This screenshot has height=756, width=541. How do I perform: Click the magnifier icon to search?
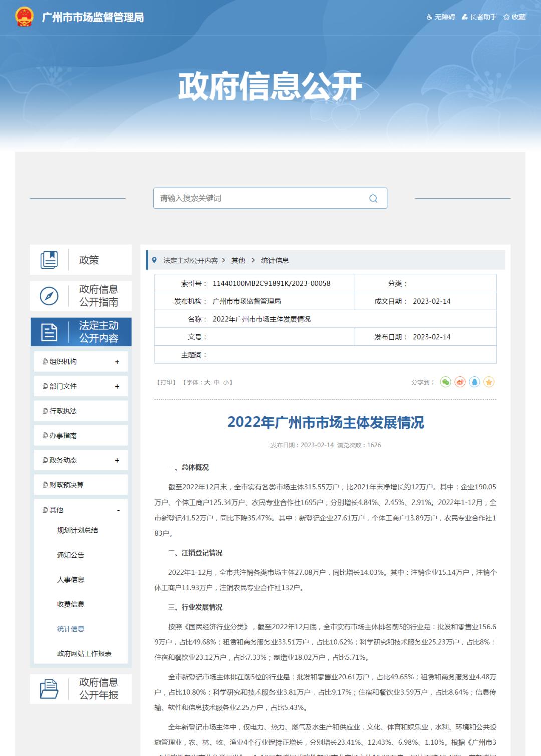tap(373, 198)
